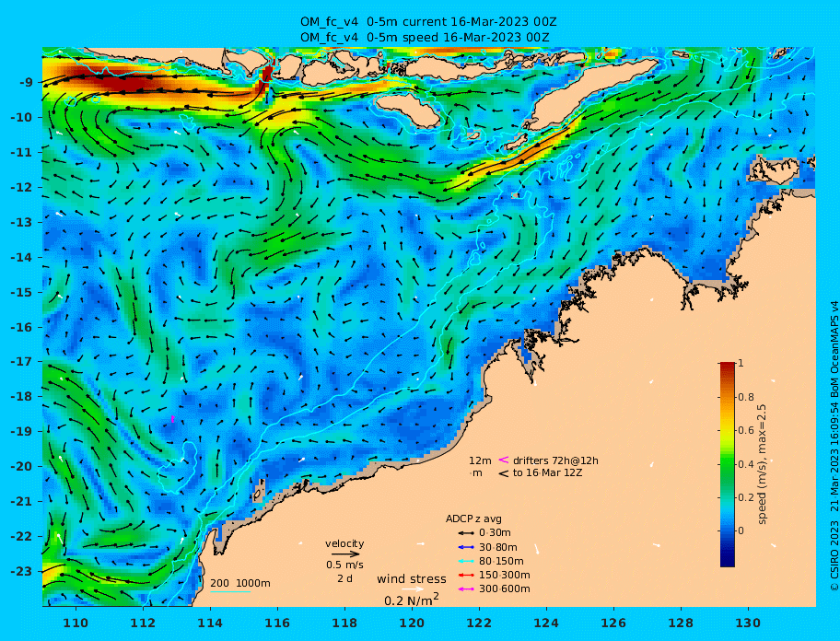The image size is (840, 641).
Task: Click the title line '0-5m speed 16-Mar-2023 00Z'
Action: click(458, 38)
